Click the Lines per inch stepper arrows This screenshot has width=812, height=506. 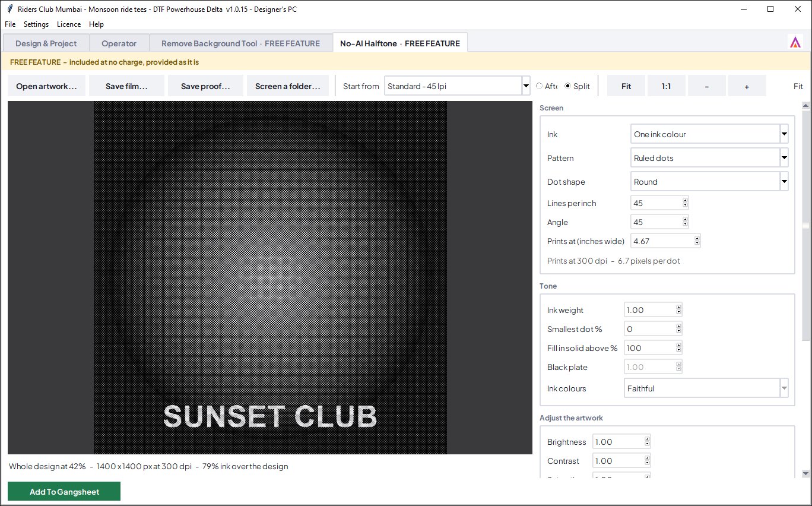click(686, 203)
